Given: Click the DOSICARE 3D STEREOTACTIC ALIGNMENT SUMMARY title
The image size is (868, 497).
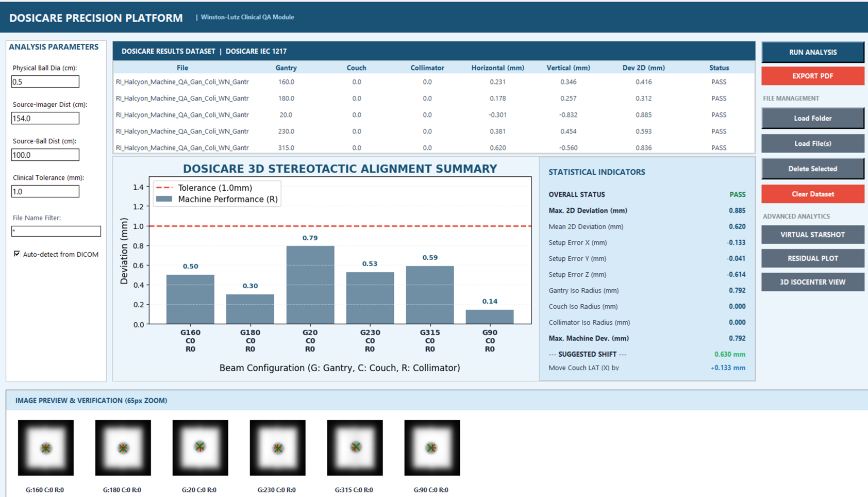Looking at the screenshot, I should pyautogui.click(x=340, y=169).
